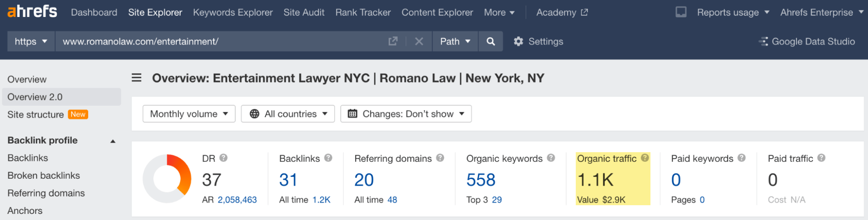Open Backlinks report in sidebar
Screen dimensions: 868x220
(28, 158)
